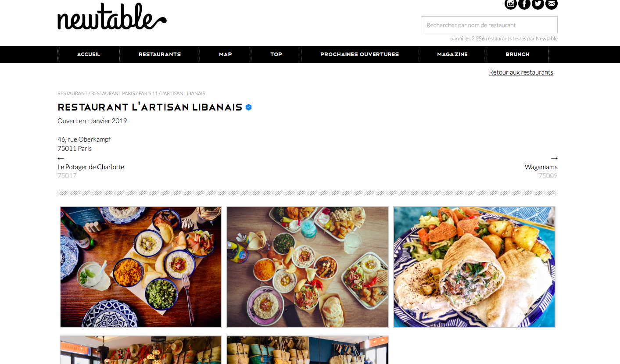Select the Brunch menu item
Screen dimensions: 620x364
[x=518, y=54]
